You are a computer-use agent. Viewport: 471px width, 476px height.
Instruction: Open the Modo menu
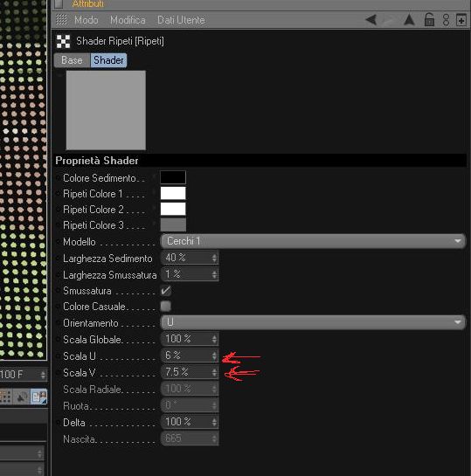(x=87, y=20)
